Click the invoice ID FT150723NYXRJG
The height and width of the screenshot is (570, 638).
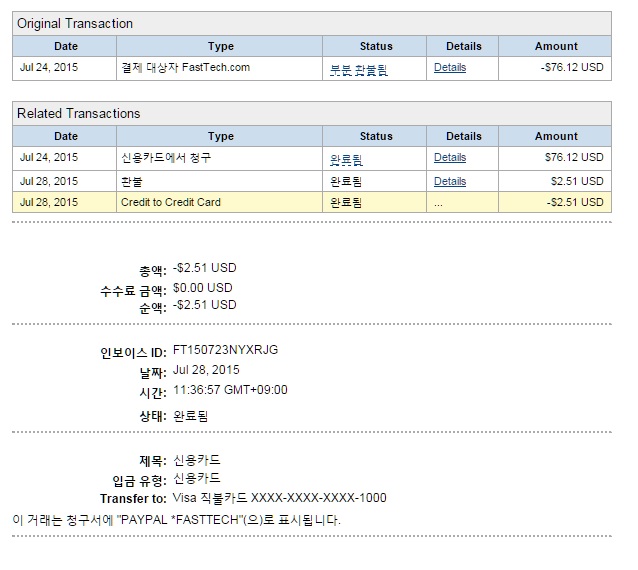click(x=225, y=350)
